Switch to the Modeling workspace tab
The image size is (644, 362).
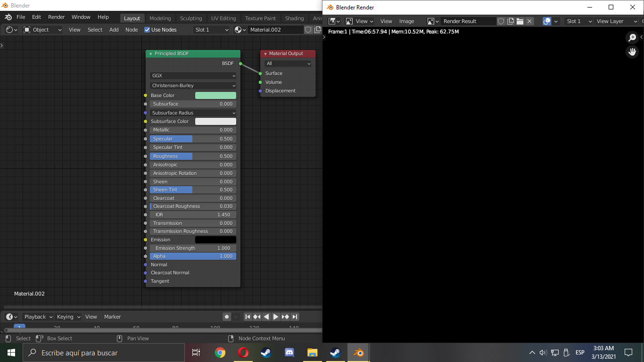[160, 18]
